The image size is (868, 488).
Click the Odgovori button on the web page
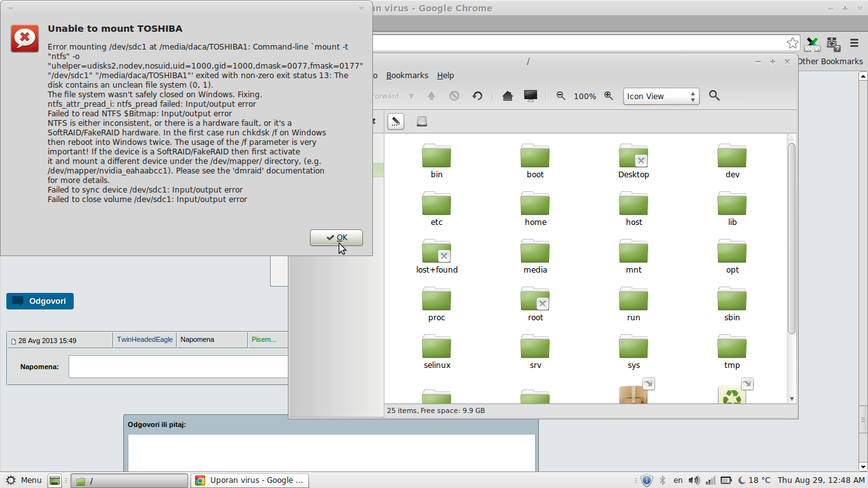coord(40,301)
